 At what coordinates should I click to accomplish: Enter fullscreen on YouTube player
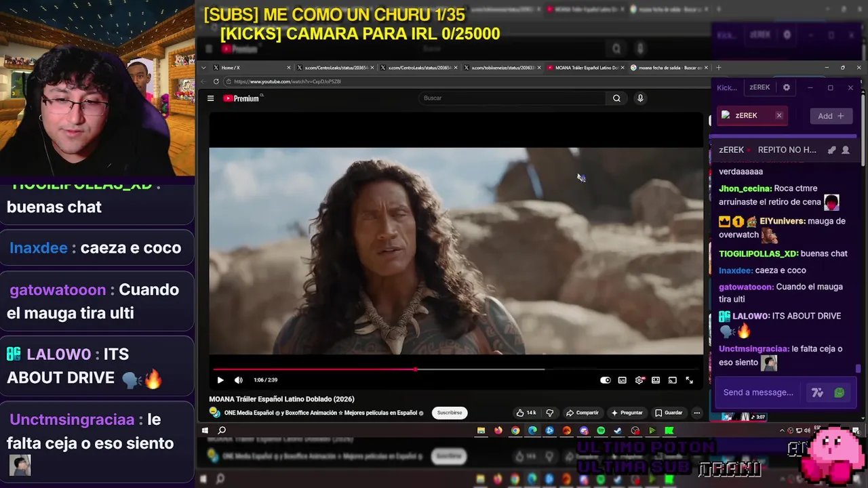click(689, 380)
